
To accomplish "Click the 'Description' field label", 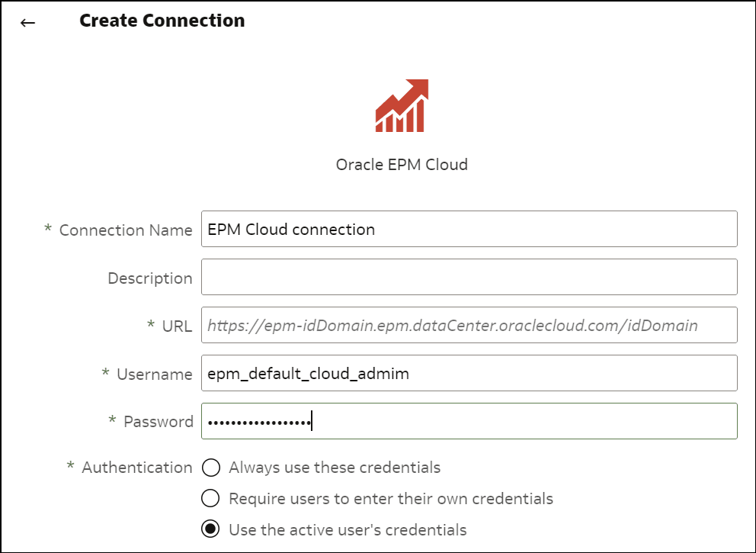I will [x=150, y=278].
